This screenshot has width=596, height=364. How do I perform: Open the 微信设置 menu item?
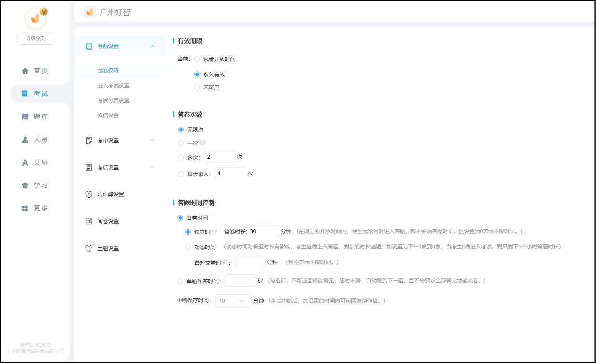tap(108, 115)
